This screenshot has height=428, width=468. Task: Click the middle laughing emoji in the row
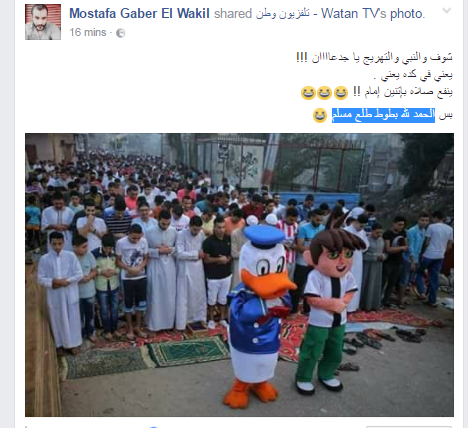click(324, 92)
